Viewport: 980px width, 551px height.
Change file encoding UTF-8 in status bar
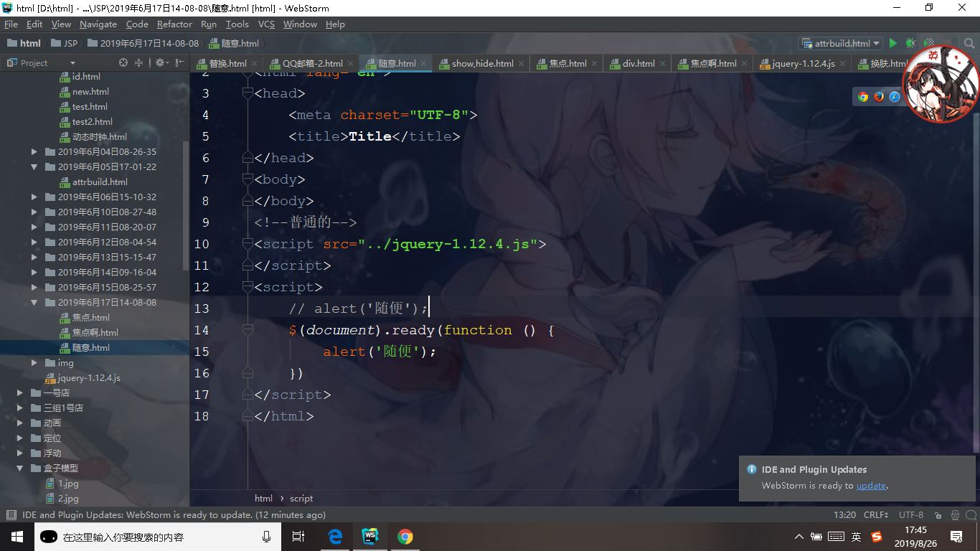(x=911, y=515)
